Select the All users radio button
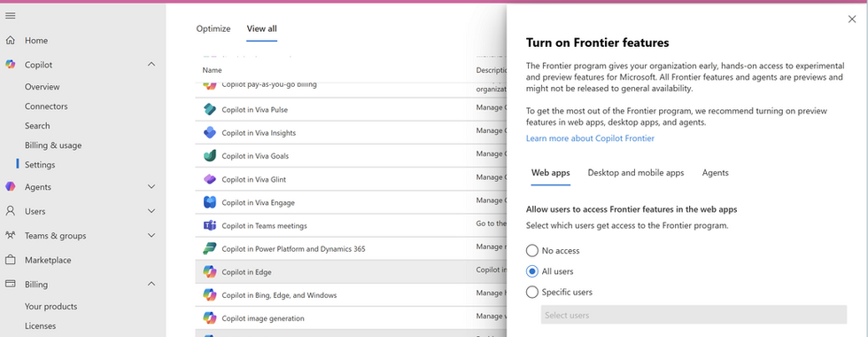The image size is (868, 337). [532, 271]
